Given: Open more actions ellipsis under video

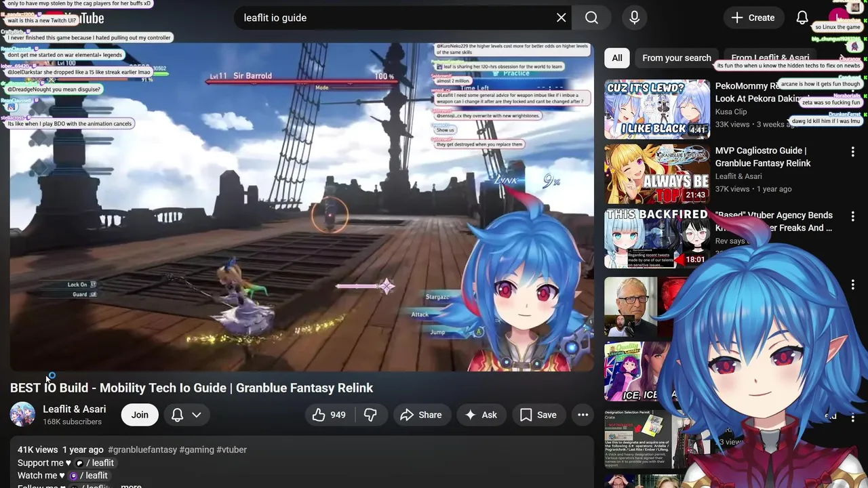Looking at the screenshot, I should pyautogui.click(x=583, y=415).
